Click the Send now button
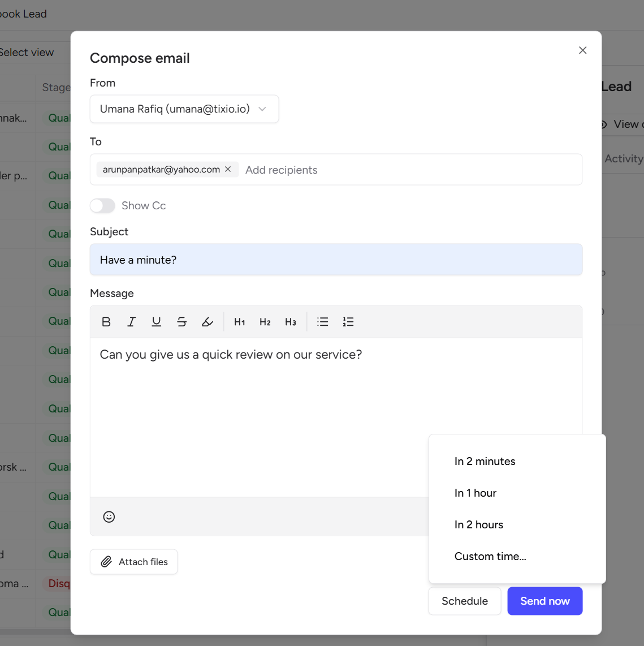644x646 pixels. 544,601
